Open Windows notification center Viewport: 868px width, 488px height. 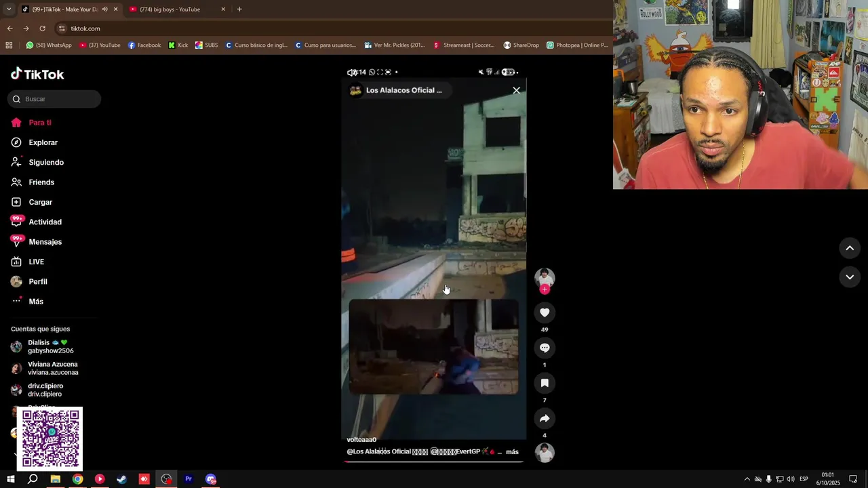(853, 479)
